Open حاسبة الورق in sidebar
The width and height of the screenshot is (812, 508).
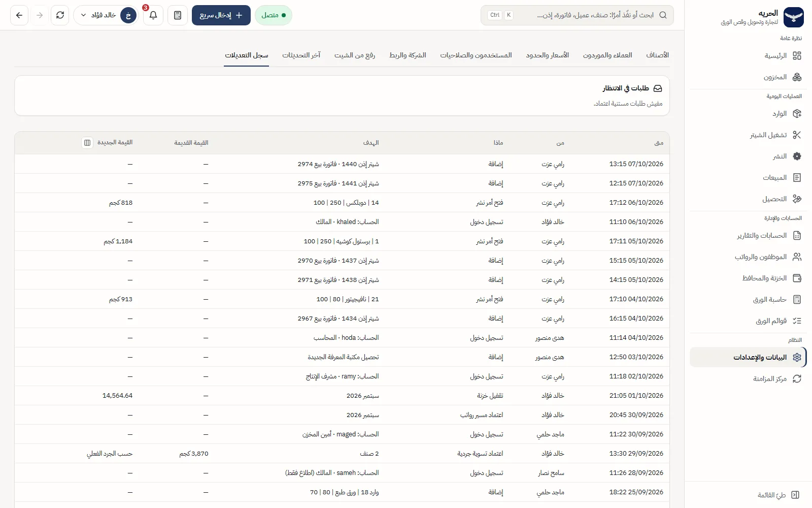(x=748, y=300)
